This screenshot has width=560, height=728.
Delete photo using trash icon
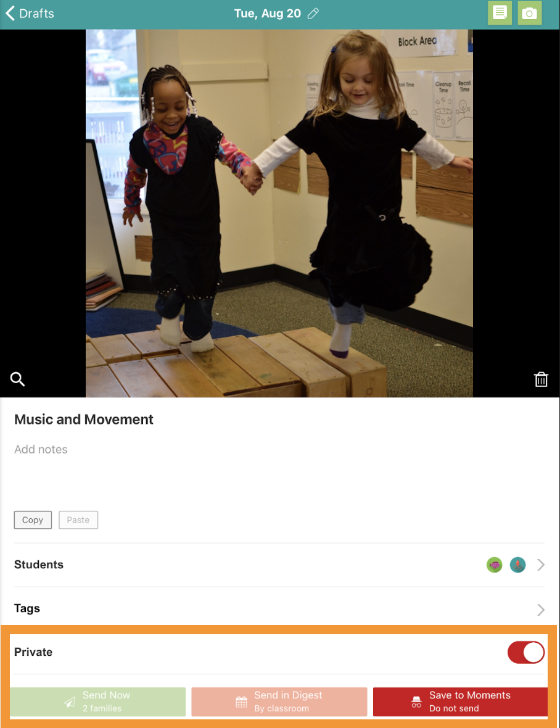541,379
